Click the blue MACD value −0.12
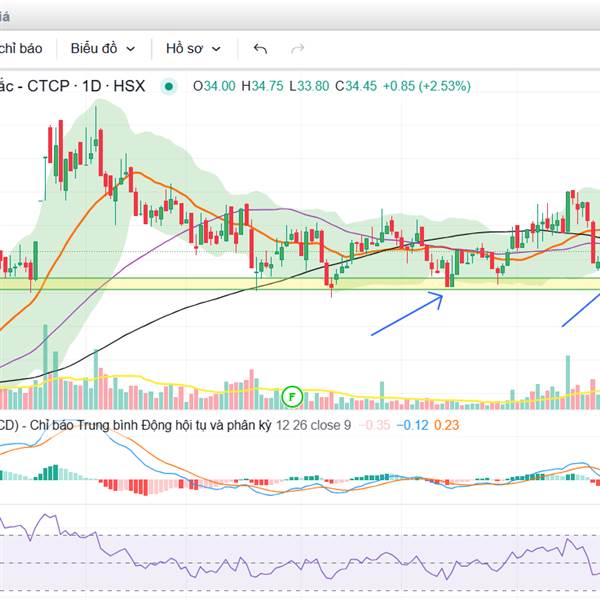The height and width of the screenshot is (600, 600). (414, 425)
